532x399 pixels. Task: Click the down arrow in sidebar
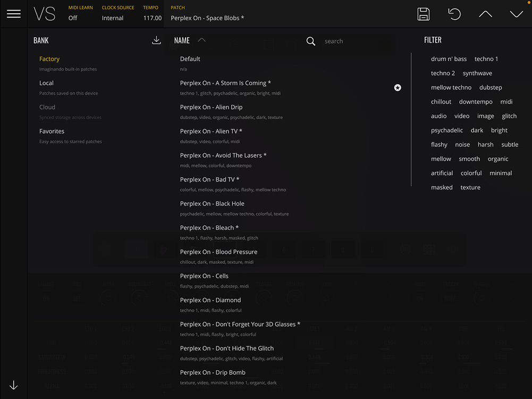(14, 385)
